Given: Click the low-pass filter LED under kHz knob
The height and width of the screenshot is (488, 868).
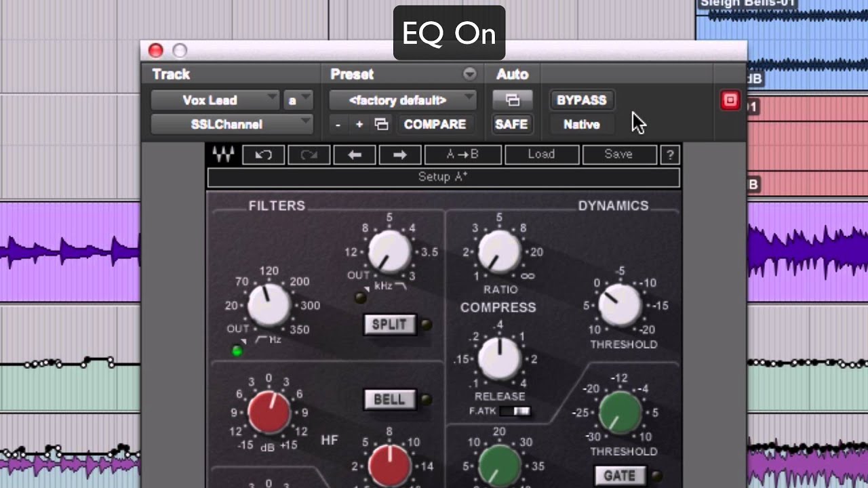Looking at the screenshot, I should (x=359, y=297).
